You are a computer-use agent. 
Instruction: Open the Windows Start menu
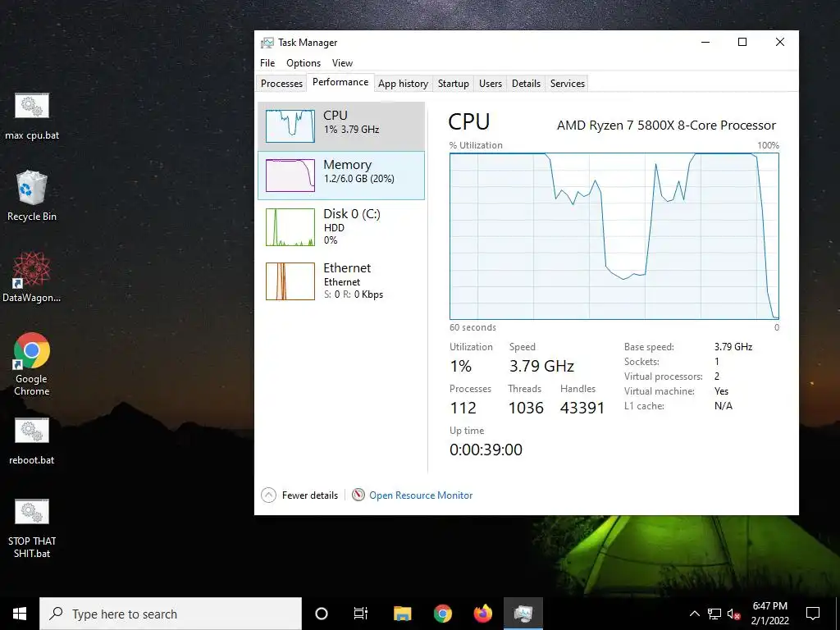(20, 614)
